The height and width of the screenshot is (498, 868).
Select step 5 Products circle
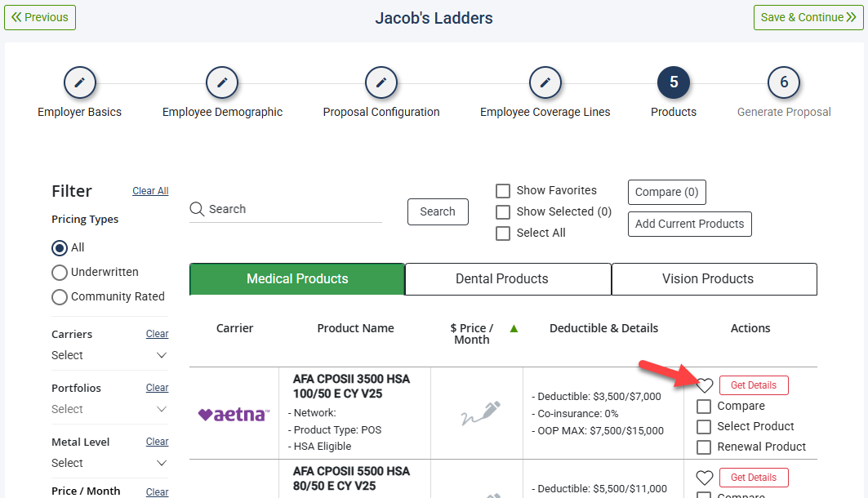[x=673, y=82]
